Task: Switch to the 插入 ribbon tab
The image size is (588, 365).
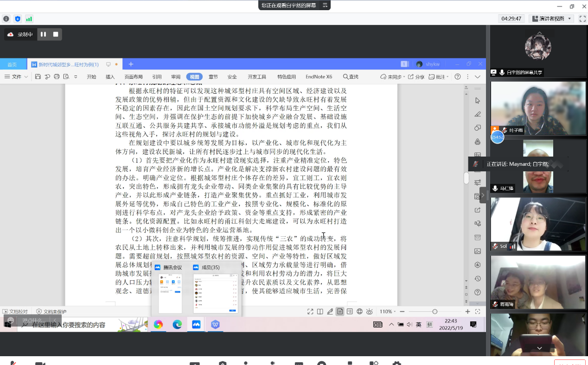Action: (x=110, y=77)
